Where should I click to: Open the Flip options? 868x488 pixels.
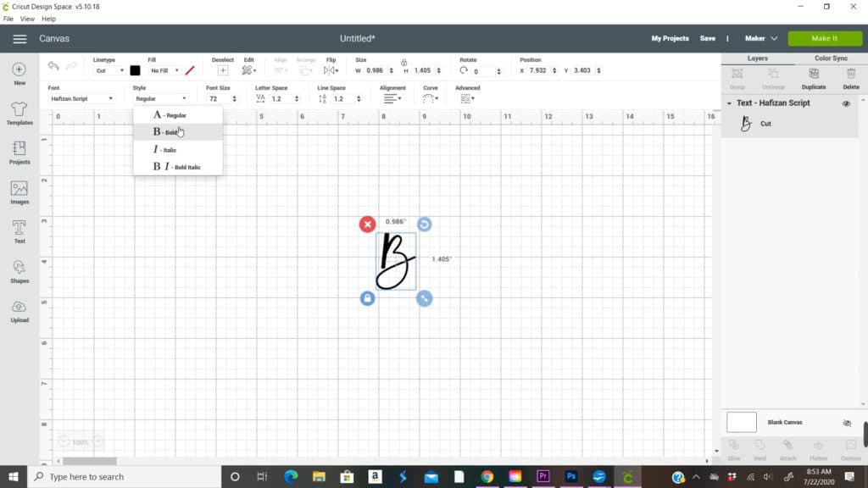pyautogui.click(x=331, y=70)
